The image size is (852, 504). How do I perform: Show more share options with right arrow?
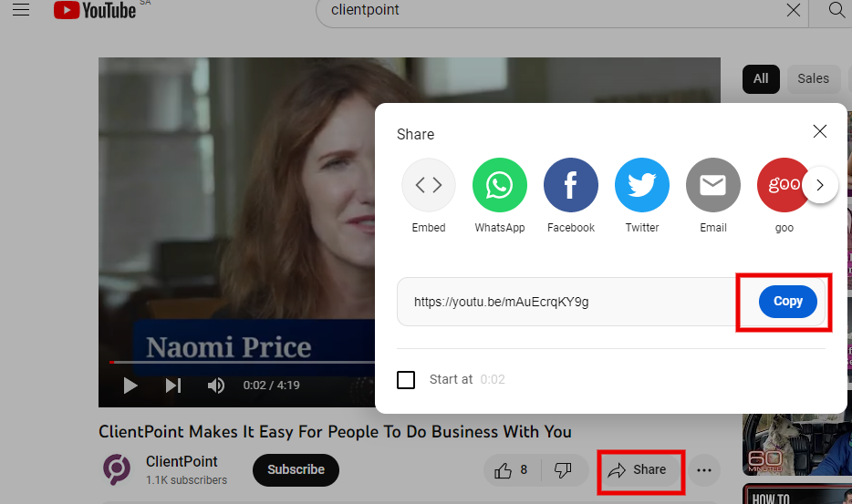pyautogui.click(x=820, y=185)
